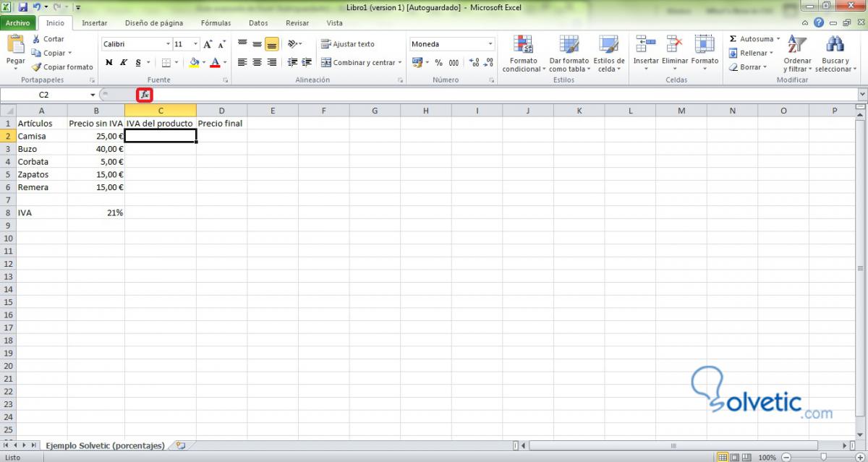Open Rellenar fill dropdown

(x=750, y=53)
